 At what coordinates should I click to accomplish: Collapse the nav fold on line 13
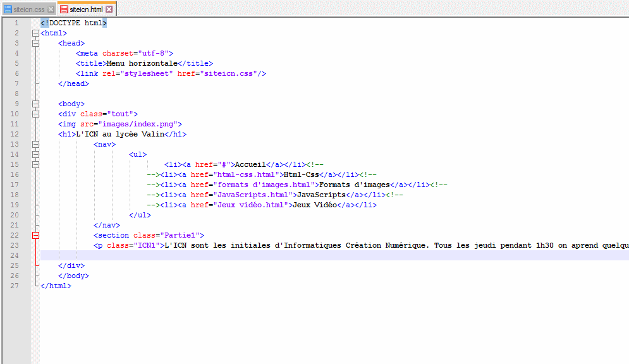[35, 144]
